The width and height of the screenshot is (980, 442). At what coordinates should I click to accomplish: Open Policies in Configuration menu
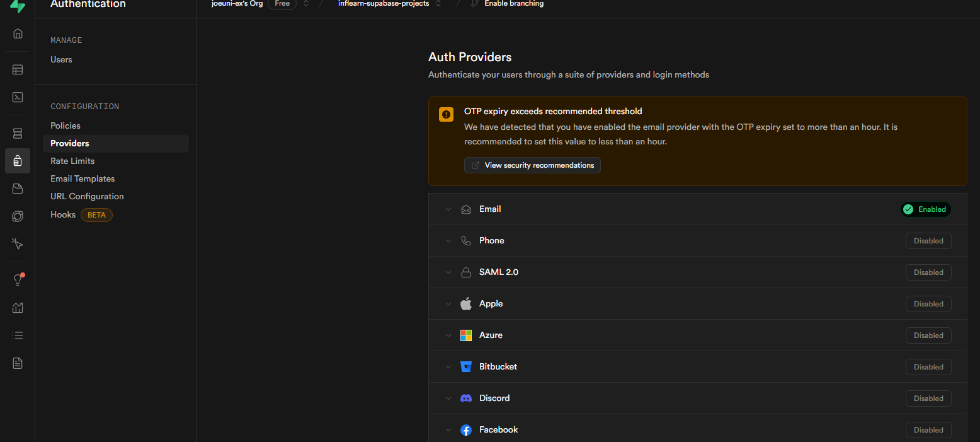(66, 125)
